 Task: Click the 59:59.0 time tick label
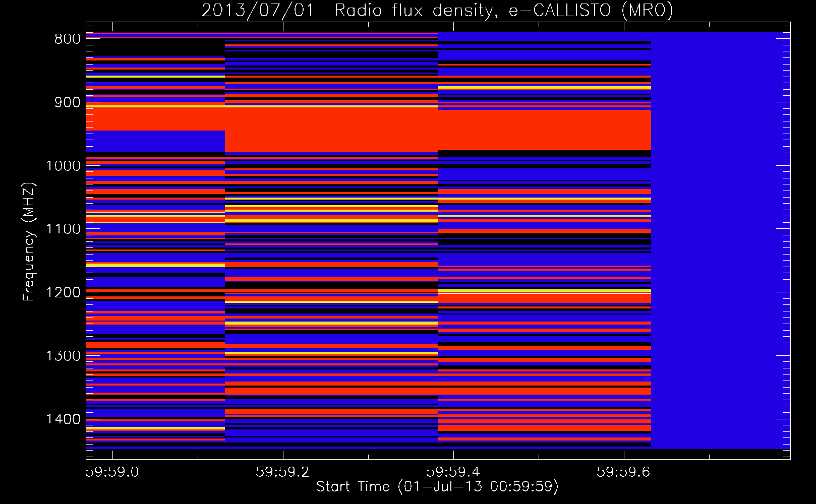[x=112, y=472]
